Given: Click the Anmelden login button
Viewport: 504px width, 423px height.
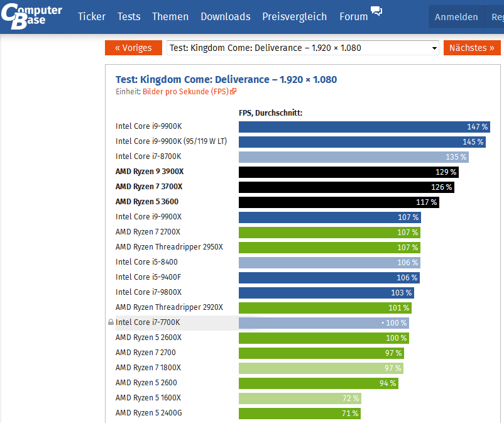Looking at the screenshot, I should (x=456, y=17).
